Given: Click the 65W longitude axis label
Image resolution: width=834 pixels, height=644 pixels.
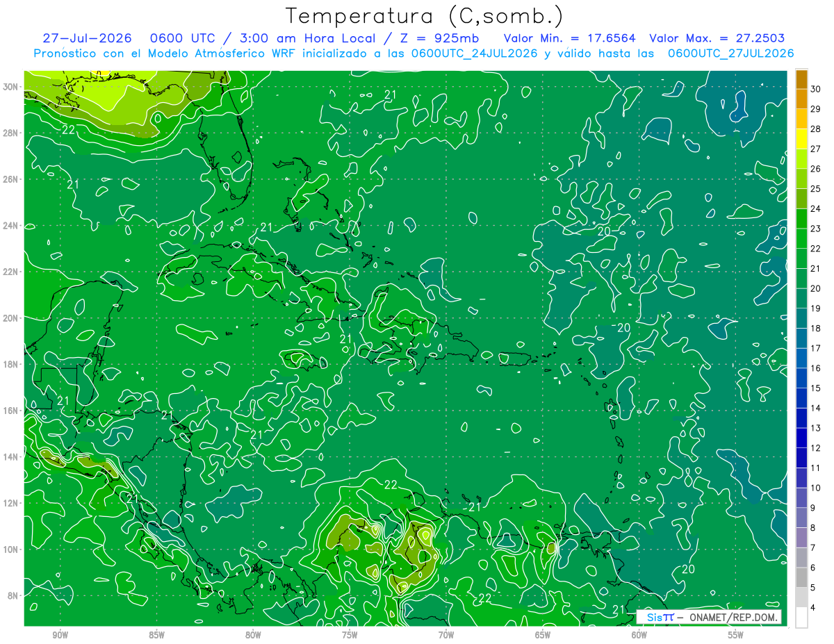Looking at the screenshot, I should [543, 635].
